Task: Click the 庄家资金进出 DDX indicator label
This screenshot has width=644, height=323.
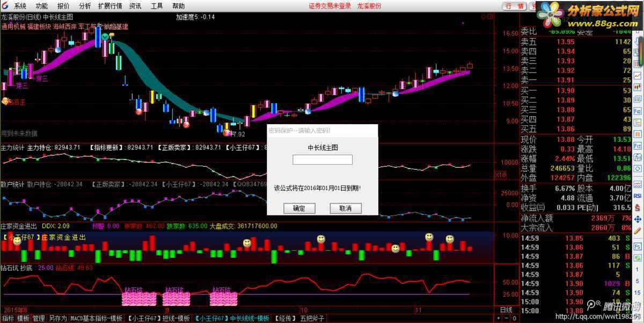Action: 34,226
